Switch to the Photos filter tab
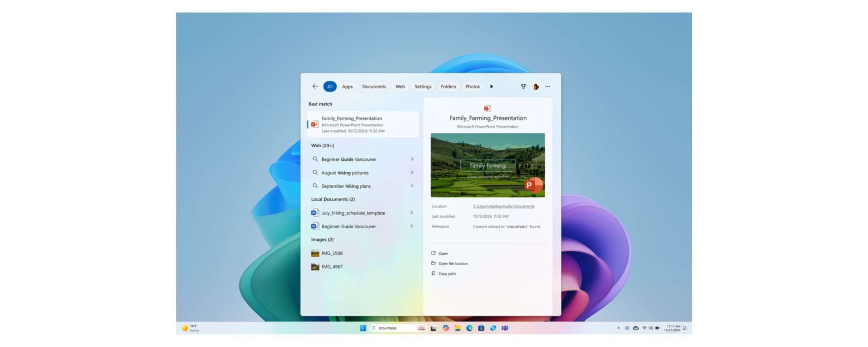Viewport: 868px width, 347px height. pos(472,86)
